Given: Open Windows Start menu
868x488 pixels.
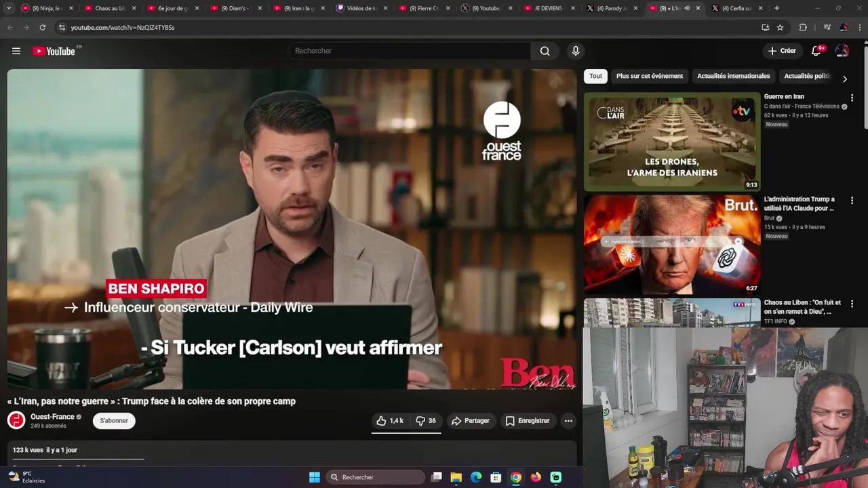Looking at the screenshot, I should [x=315, y=477].
